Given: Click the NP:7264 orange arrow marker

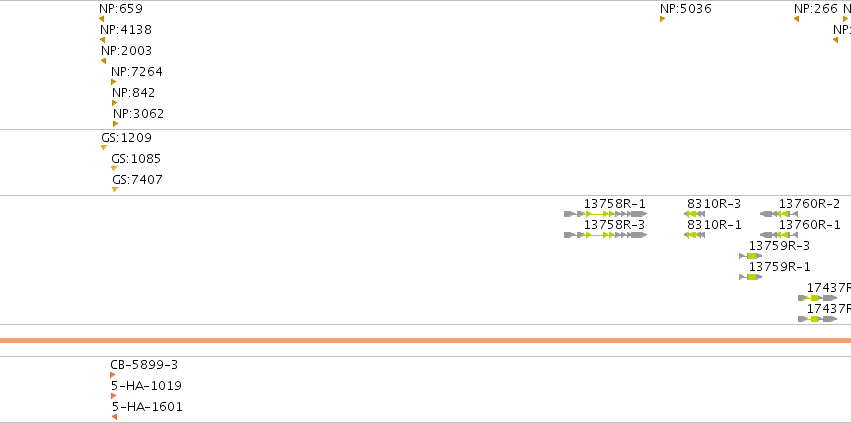Looking at the screenshot, I should [113, 82].
